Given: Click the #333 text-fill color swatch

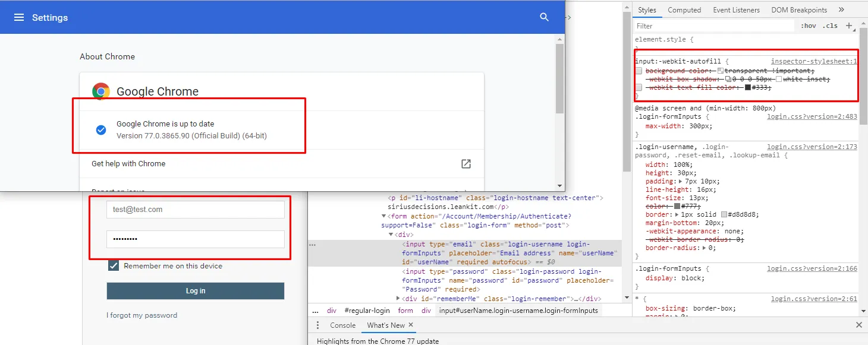Looking at the screenshot, I should (x=749, y=87).
